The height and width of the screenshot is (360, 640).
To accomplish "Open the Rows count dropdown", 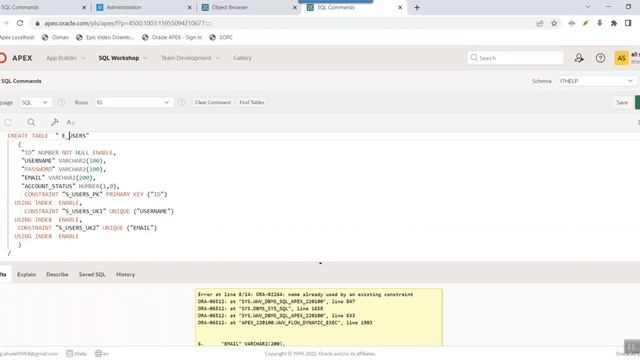I will (133, 102).
